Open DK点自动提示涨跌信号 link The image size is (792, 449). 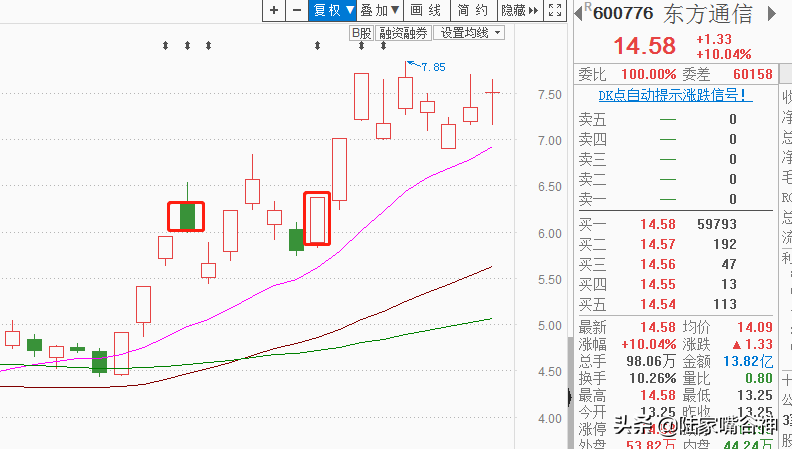[675, 95]
